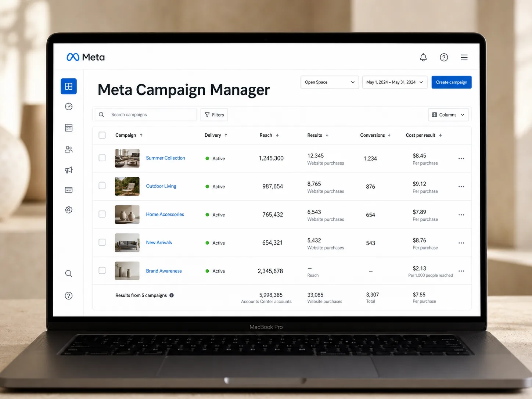The image size is (532, 399).
Task: Check the New Arrivals row checkbox
Action: (102, 242)
